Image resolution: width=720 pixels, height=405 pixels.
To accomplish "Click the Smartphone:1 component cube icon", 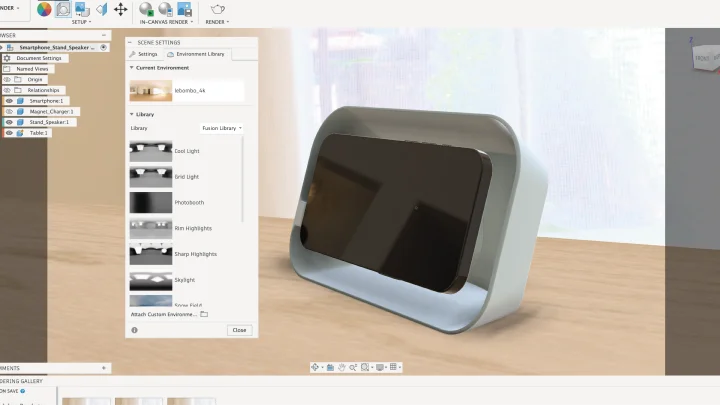I will (20, 101).
